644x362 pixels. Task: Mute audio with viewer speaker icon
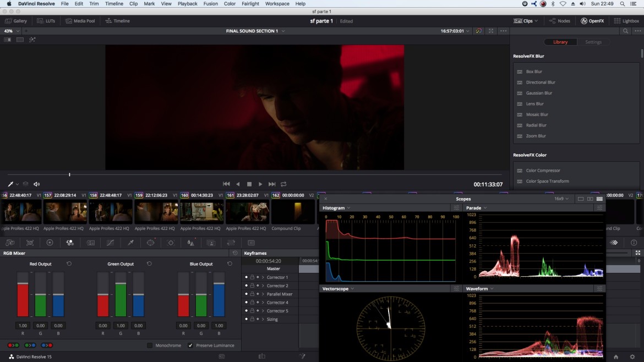coord(36,184)
